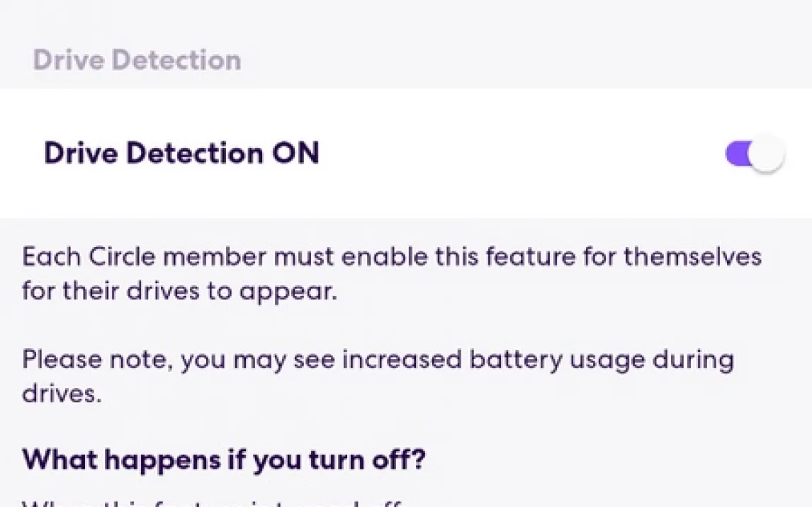Click the word "ON" in the setting row
Screen dimensions: 812x507
295,153
